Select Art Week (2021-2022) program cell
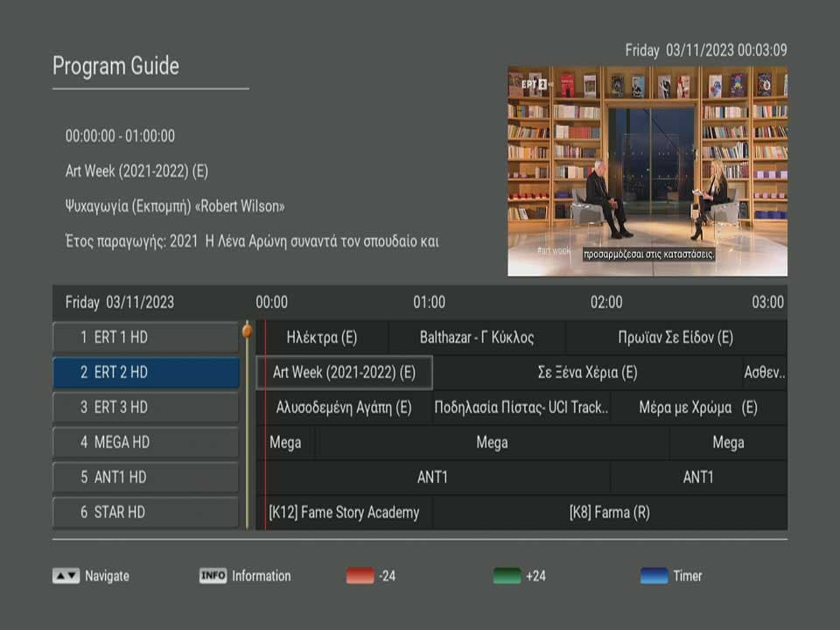The height and width of the screenshot is (630, 840). pyautogui.click(x=344, y=373)
